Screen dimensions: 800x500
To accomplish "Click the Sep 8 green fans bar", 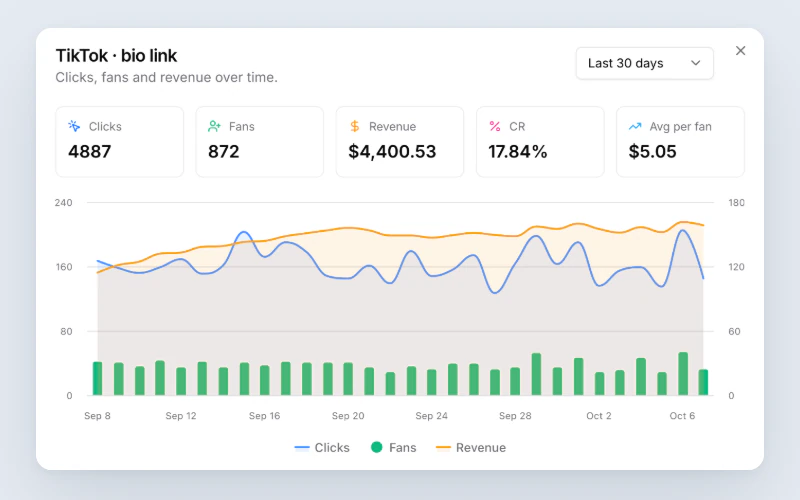I will coord(97,379).
